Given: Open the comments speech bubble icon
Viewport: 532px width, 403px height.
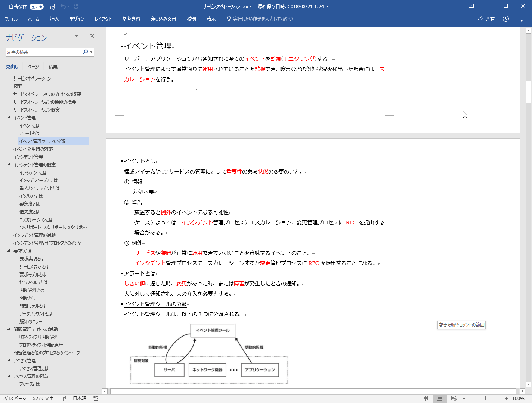Looking at the screenshot, I should pyautogui.click(x=523, y=19).
